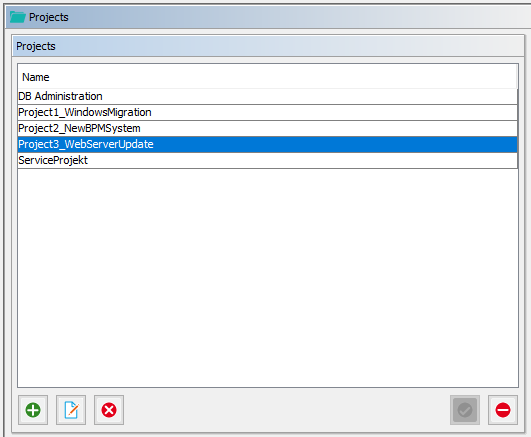Click the blank space right of Project2_NewBPMSystem
This screenshot has height=437, width=531.
[329, 128]
